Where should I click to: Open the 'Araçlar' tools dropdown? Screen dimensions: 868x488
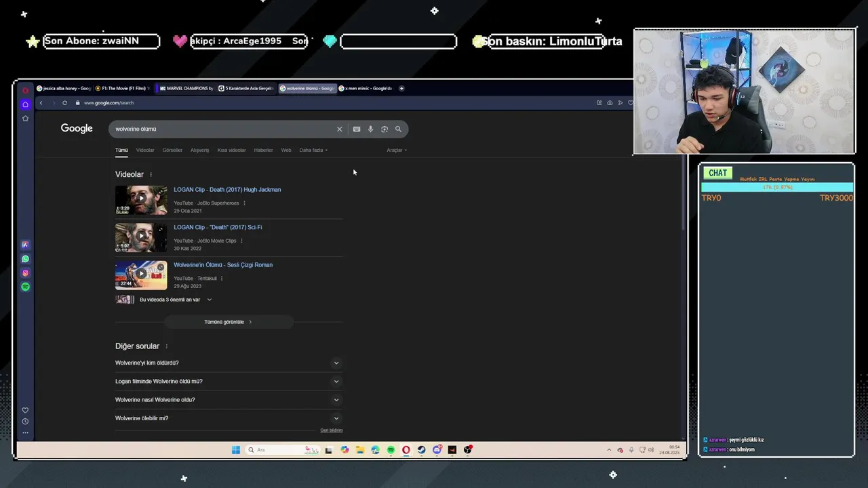click(x=397, y=150)
